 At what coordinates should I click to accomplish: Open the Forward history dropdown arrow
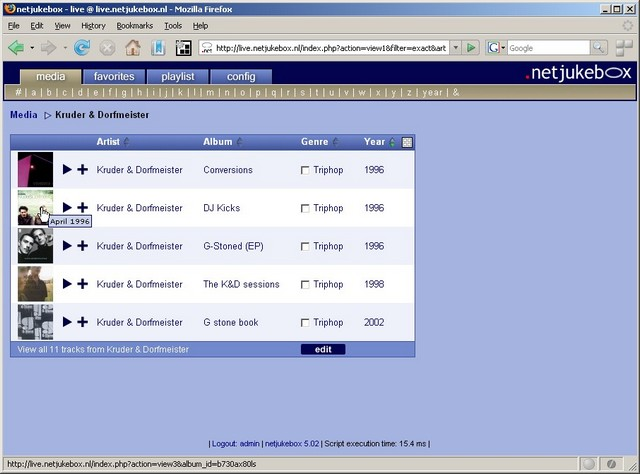65,48
